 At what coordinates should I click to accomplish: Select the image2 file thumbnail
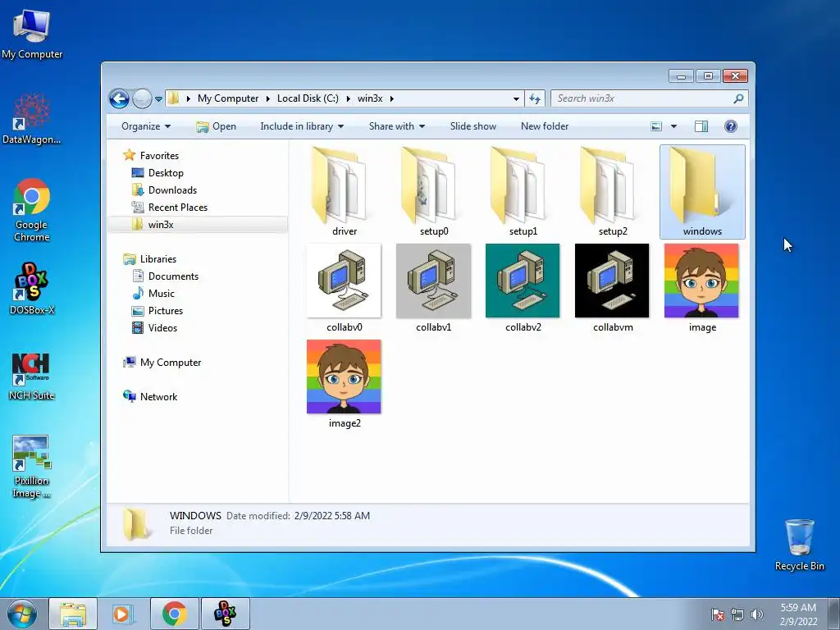[x=344, y=377]
